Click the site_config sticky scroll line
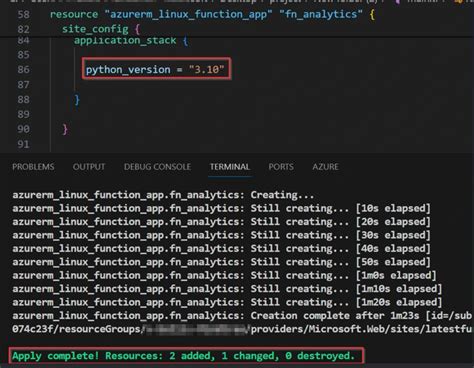 [x=101, y=29]
